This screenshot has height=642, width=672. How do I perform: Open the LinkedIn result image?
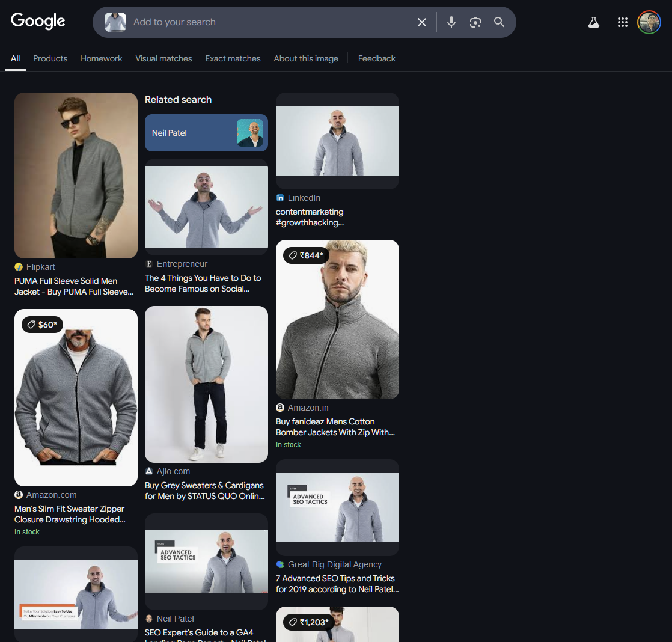point(337,141)
